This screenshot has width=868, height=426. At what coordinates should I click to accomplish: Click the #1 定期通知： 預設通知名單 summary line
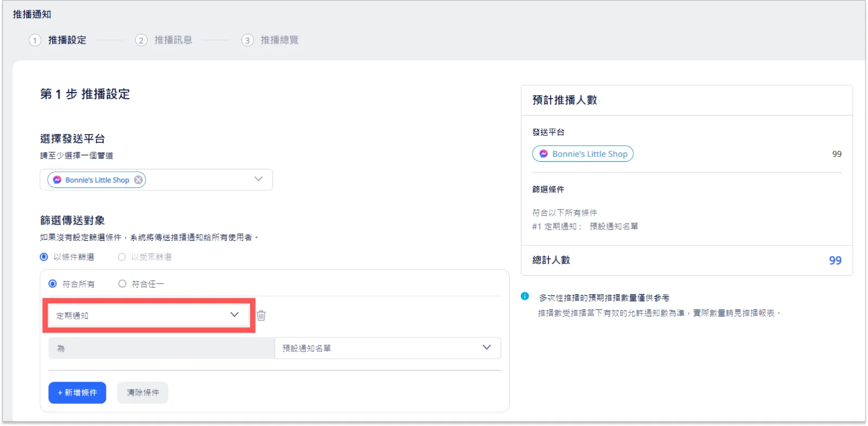585,226
